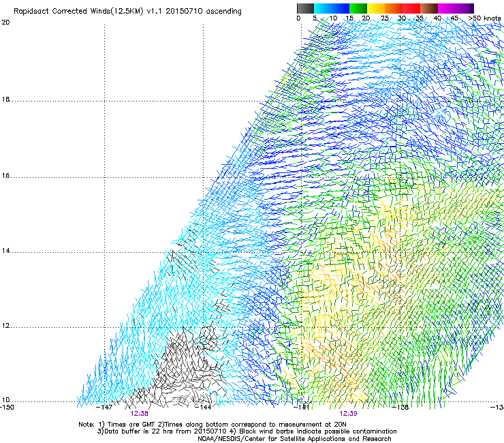Click the black contaminated wind barbs cluster

pos(185,367)
